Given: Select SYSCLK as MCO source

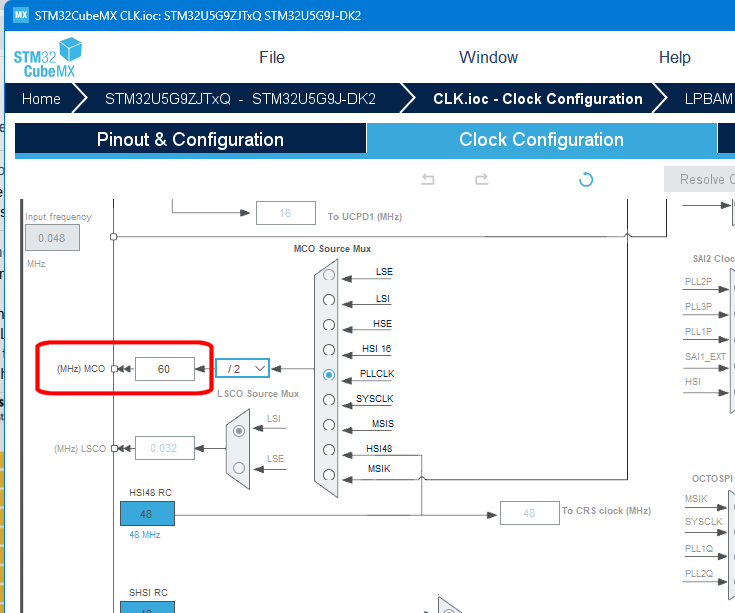Looking at the screenshot, I should [329, 400].
